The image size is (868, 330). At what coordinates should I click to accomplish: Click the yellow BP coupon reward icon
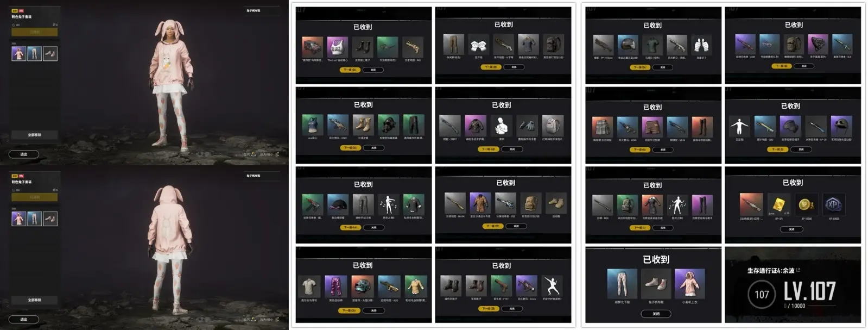pyautogui.click(x=778, y=204)
